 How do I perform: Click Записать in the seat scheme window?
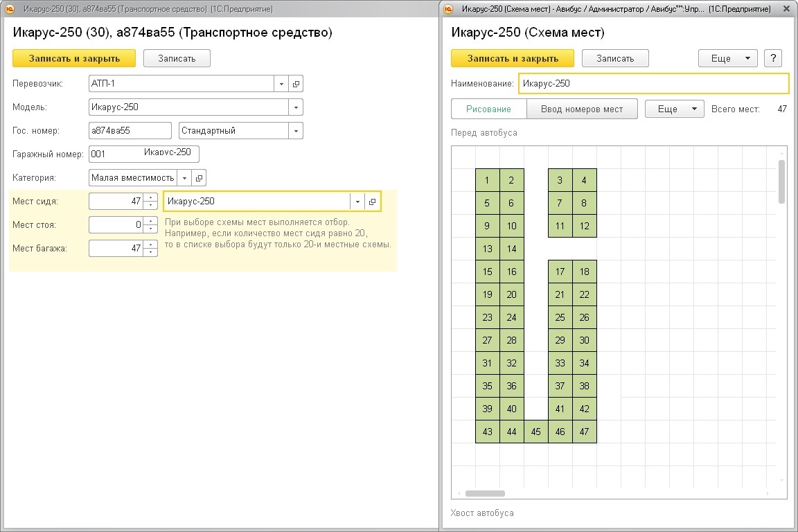615,58
